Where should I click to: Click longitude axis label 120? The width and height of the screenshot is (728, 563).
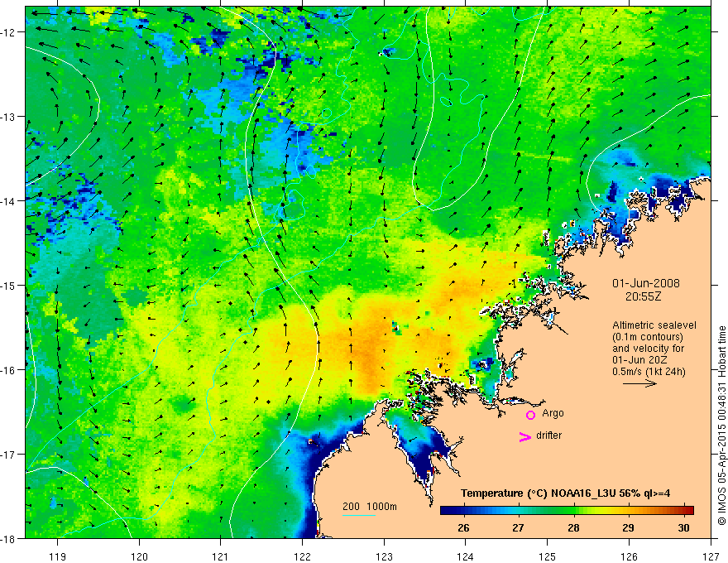(139, 556)
